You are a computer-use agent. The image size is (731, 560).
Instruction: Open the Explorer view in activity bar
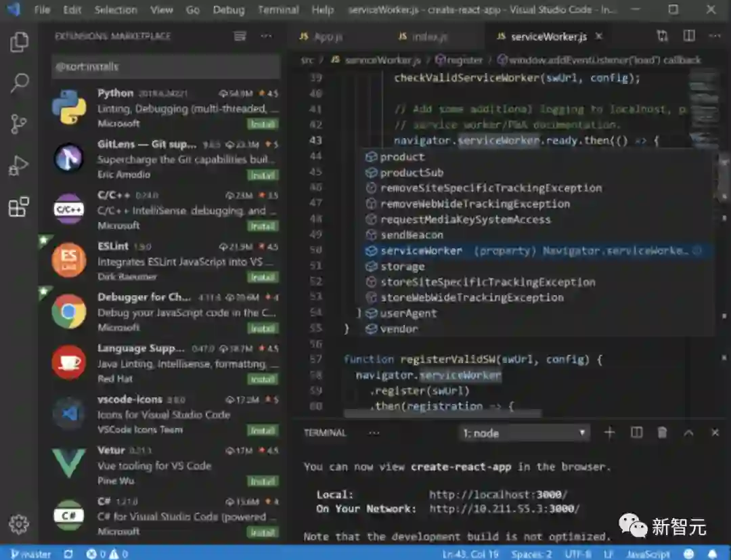[19, 42]
